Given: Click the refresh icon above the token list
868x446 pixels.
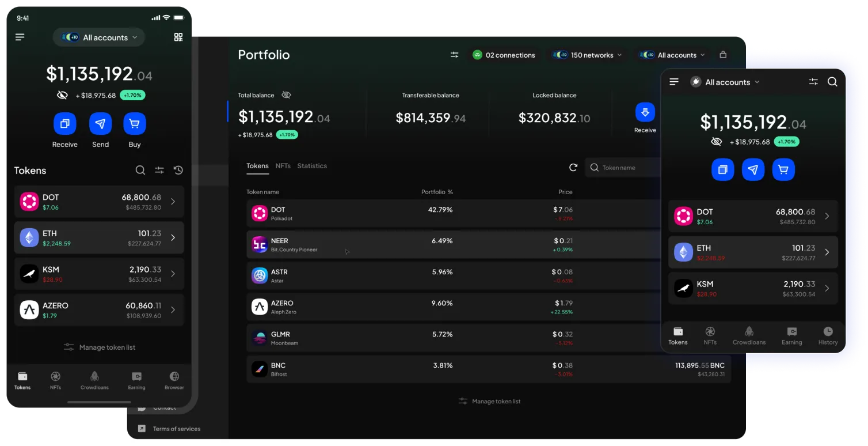Looking at the screenshot, I should pos(573,167).
